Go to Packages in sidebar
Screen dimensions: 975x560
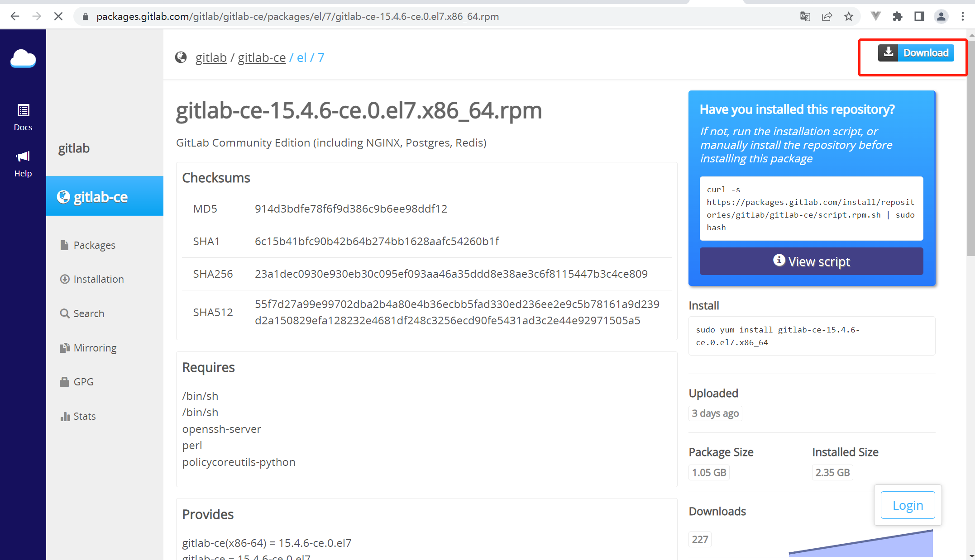94,245
